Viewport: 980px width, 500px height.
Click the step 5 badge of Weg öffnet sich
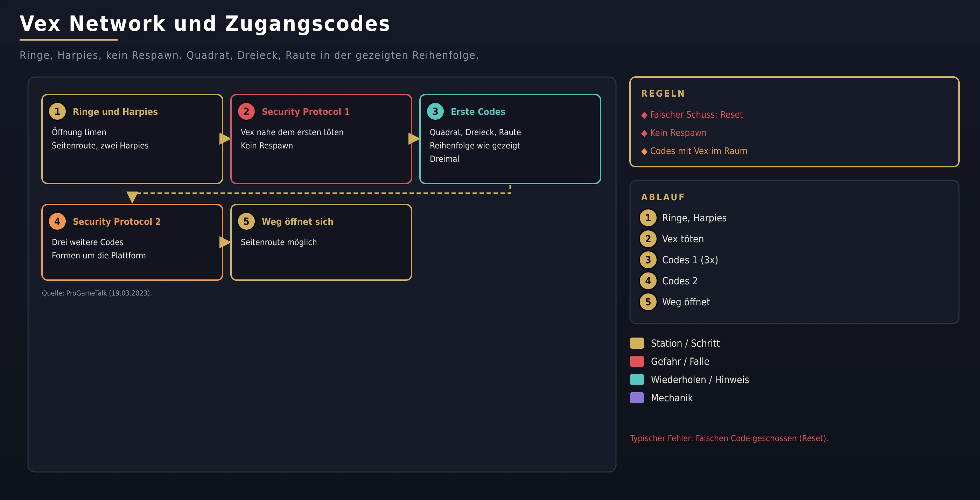point(246,221)
